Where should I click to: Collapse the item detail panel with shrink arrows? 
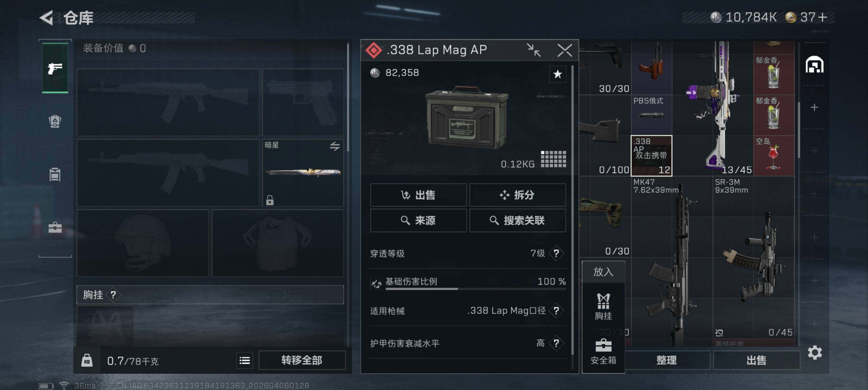534,50
